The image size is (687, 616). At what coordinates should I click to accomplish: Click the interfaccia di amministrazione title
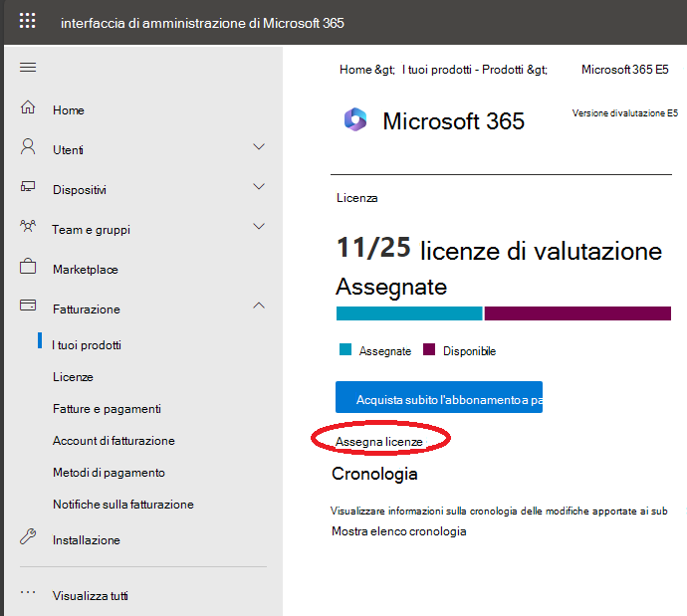[x=202, y=23]
